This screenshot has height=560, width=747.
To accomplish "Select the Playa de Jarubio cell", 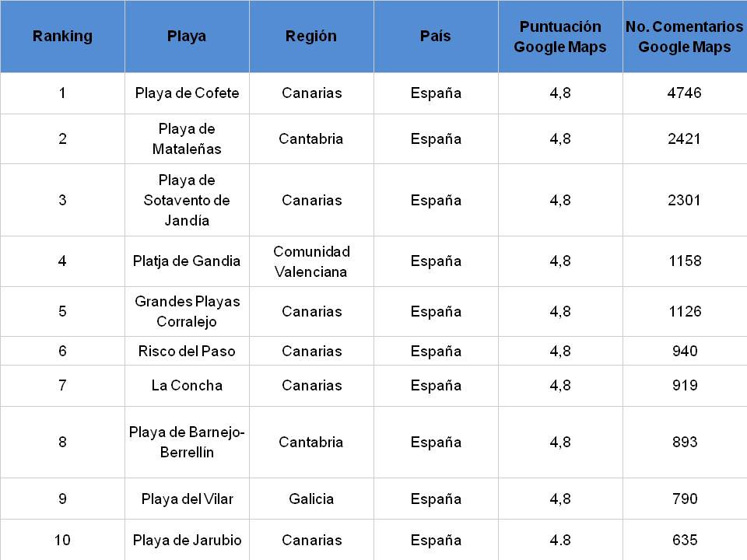I will pos(187,540).
